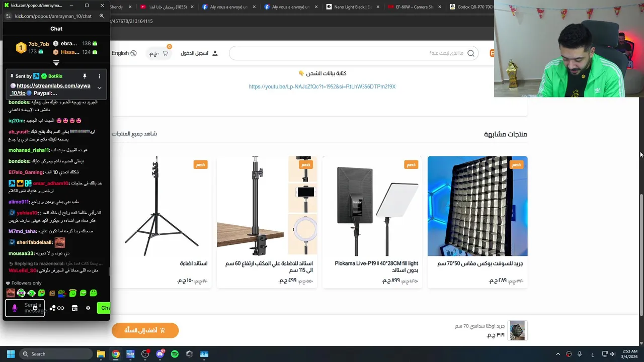The width and height of the screenshot is (644, 362).
Task: Open the Kick shop storefront icon in chat
Action: pos(74,308)
